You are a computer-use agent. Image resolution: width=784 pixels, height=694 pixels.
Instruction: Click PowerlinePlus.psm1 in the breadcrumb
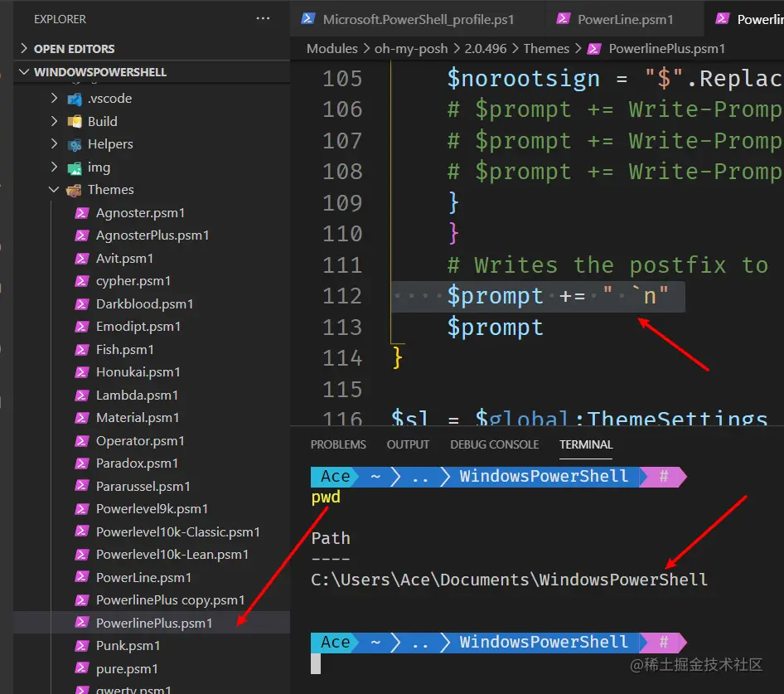tap(666, 49)
